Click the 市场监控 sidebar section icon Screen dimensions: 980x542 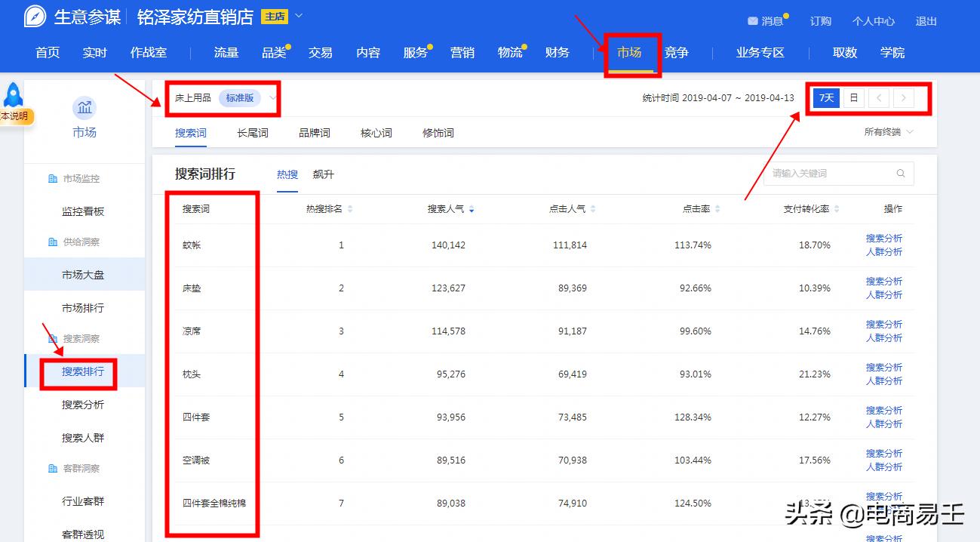[51, 178]
